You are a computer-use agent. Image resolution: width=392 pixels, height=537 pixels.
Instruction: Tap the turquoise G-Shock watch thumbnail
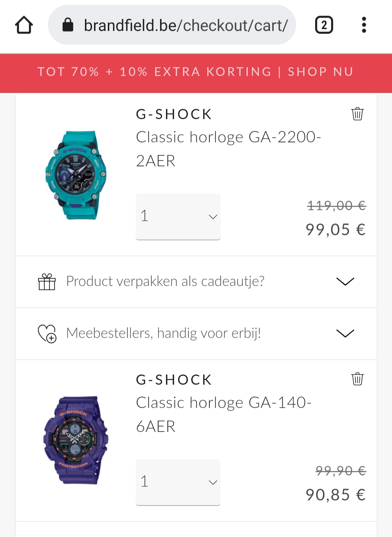point(76,175)
